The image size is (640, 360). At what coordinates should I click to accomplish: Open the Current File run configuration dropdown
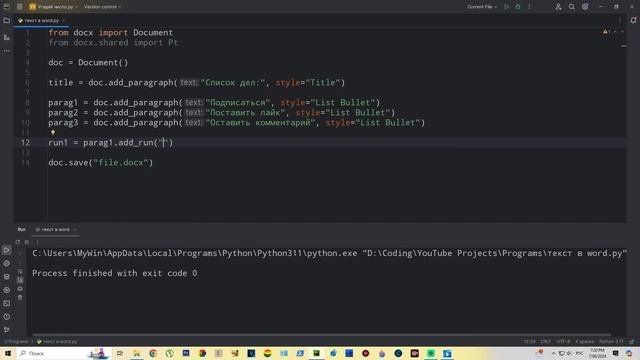coord(482,7)
